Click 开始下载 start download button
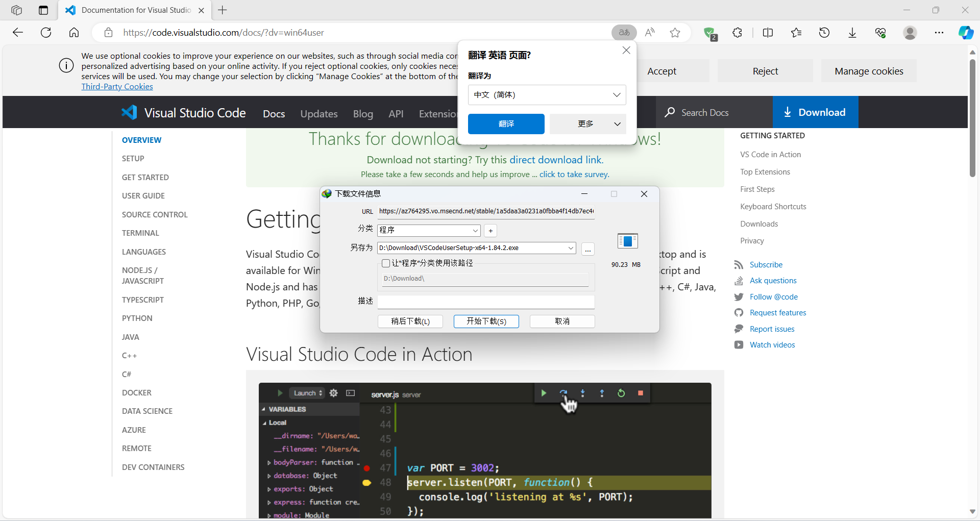The width and height of the screenshot is (980, 521). 486,321
